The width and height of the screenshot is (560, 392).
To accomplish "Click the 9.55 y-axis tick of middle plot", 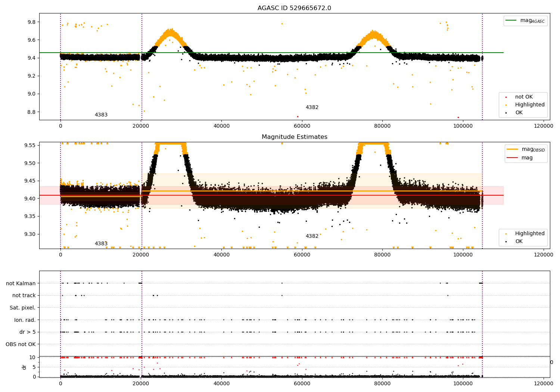I will 30,145.
